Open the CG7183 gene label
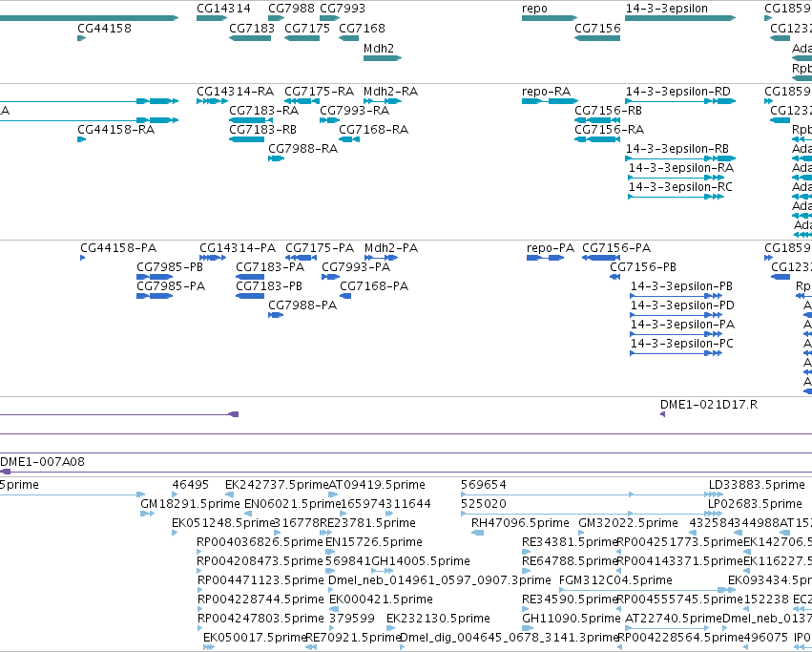 point(252,28)
